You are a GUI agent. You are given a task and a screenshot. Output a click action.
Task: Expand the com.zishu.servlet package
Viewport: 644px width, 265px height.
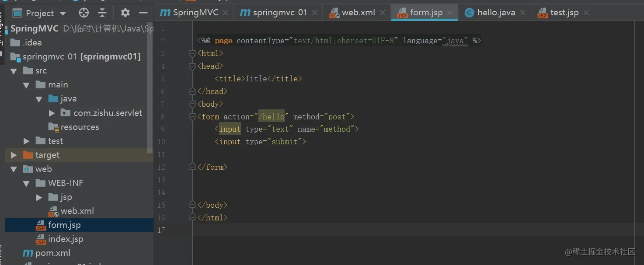[52, 113]
